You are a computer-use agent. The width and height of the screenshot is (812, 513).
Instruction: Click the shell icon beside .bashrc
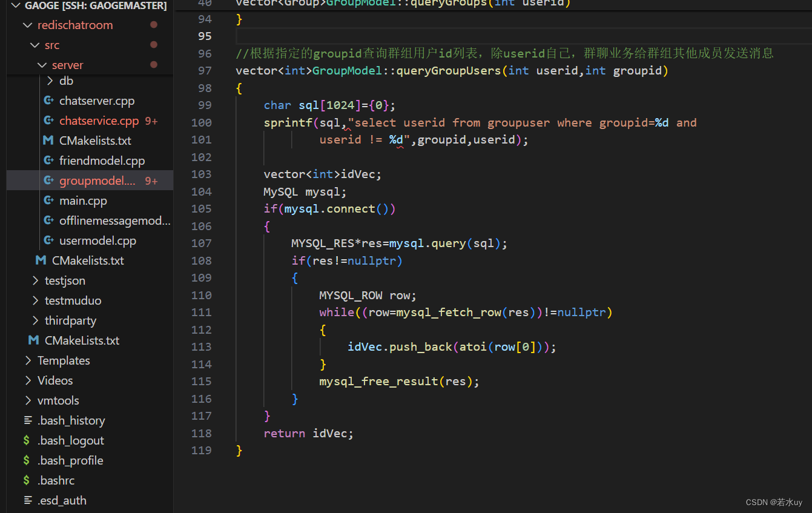(27, 481)
